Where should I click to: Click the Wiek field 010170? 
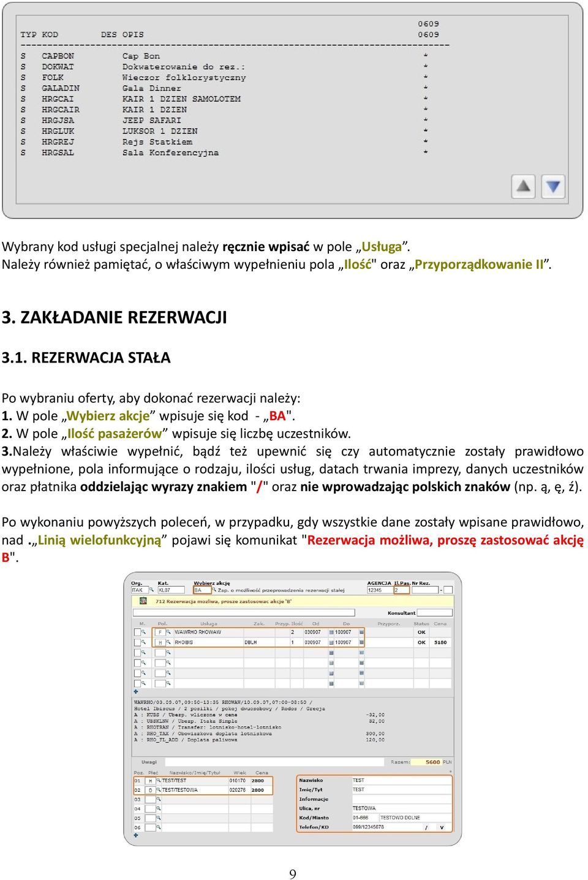[x=239, y=781]
